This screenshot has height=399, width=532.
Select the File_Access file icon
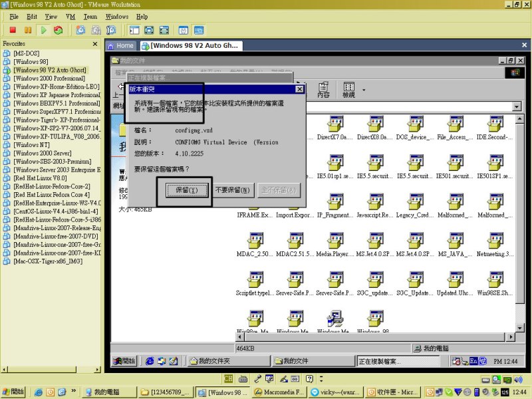tap(455, 128)
